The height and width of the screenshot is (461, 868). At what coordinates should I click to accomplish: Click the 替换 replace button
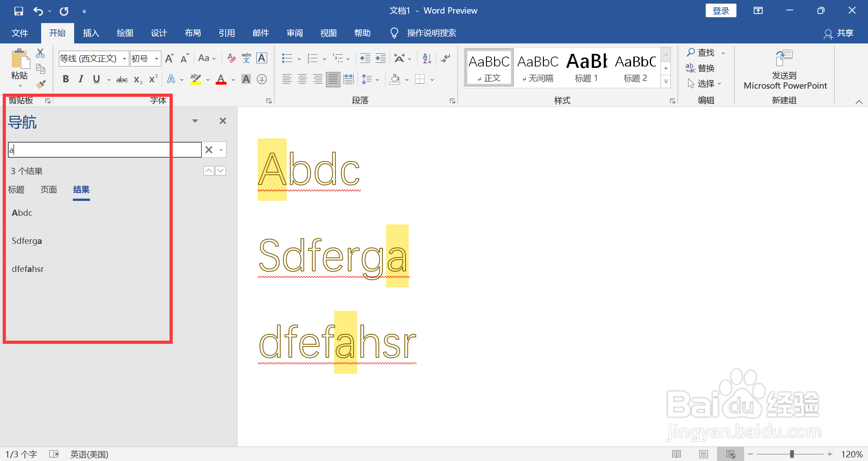pos(700,68)
